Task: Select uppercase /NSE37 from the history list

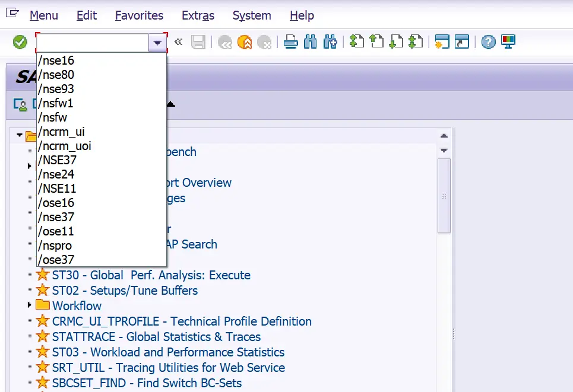Action: (x=102, y=160)
